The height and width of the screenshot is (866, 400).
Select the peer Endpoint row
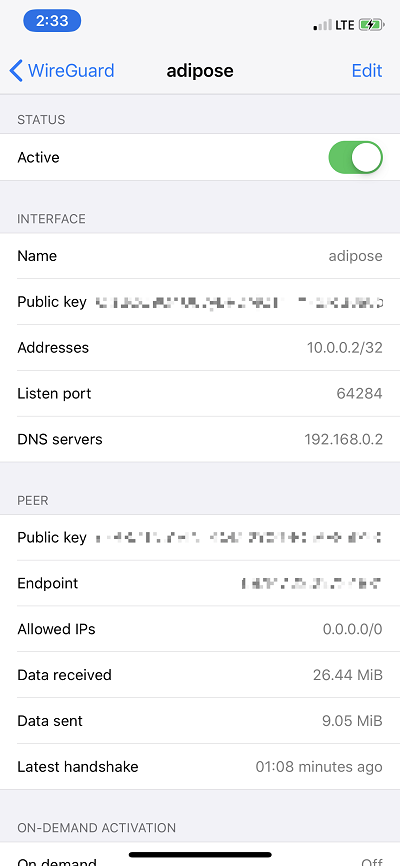pos(200,583)
